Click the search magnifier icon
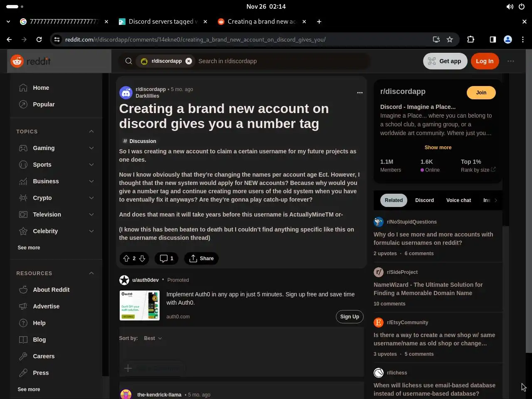This screenshot has width=532, height=399. pyautogui.click(x=128, y=61)
